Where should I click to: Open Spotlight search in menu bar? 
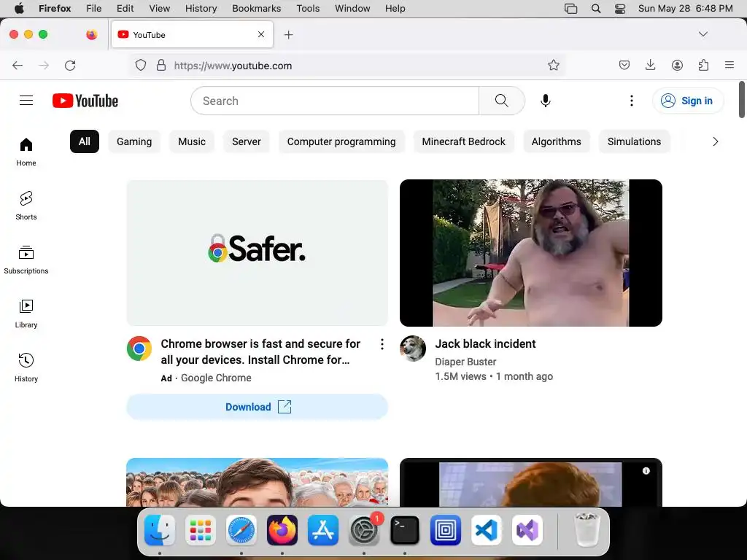point(595,8)
